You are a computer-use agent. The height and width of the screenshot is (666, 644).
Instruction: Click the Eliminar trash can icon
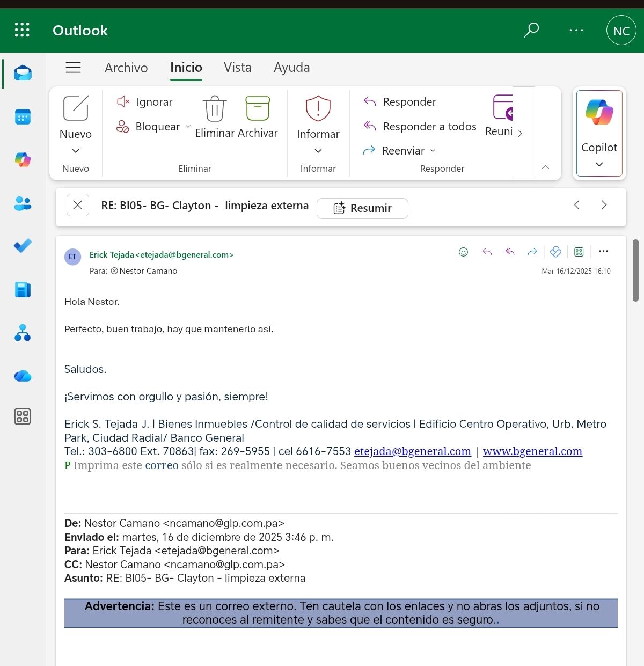tap(215, 109)
